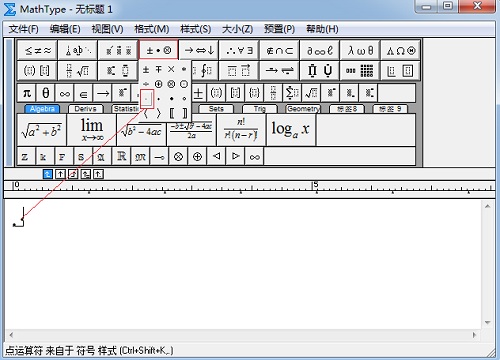The width and height of the screenshot is (500, 360).
Task: Insert the quadratic formula expression
Action: point(191,130)
